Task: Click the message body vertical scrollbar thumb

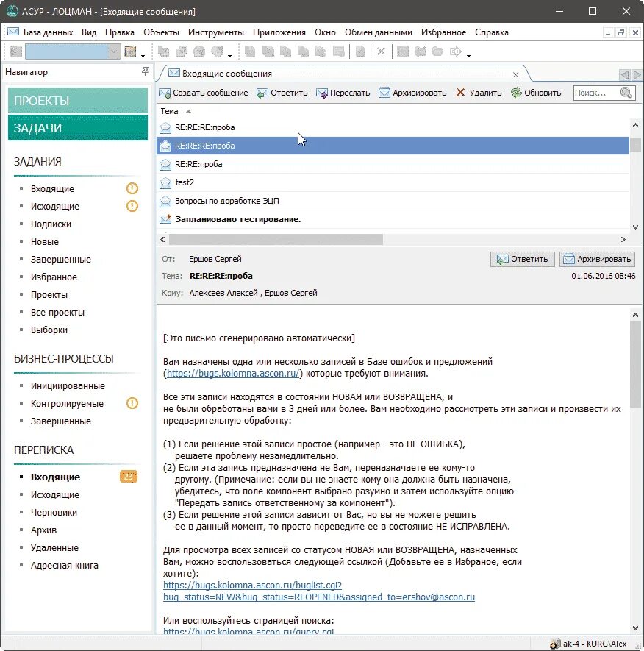Action: coord(635,364)
